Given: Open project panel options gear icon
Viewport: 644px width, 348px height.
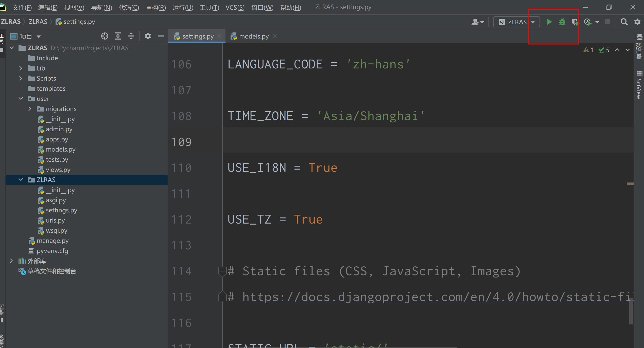Looking at the screenshot, I should 148,36.
